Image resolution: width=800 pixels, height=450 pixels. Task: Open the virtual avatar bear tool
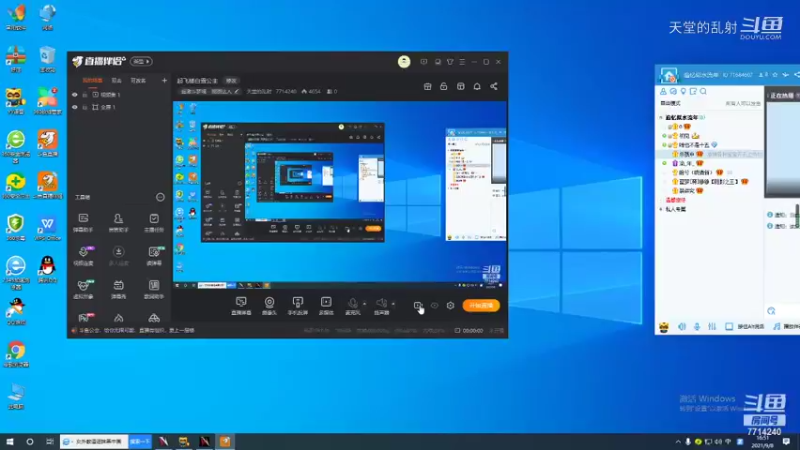point(83,289)
